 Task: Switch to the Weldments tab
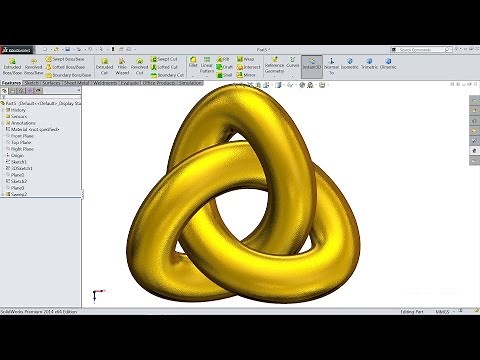coord(105,83)
